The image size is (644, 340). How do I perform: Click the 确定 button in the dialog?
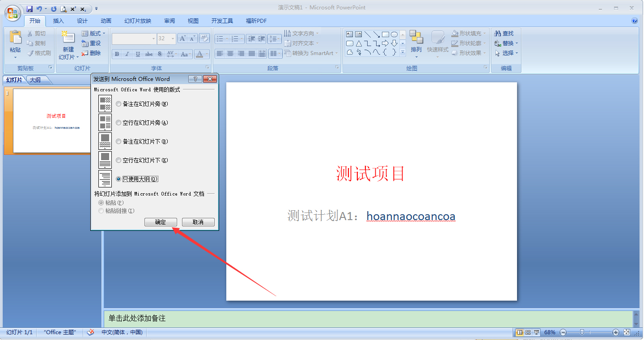(161, 222)
